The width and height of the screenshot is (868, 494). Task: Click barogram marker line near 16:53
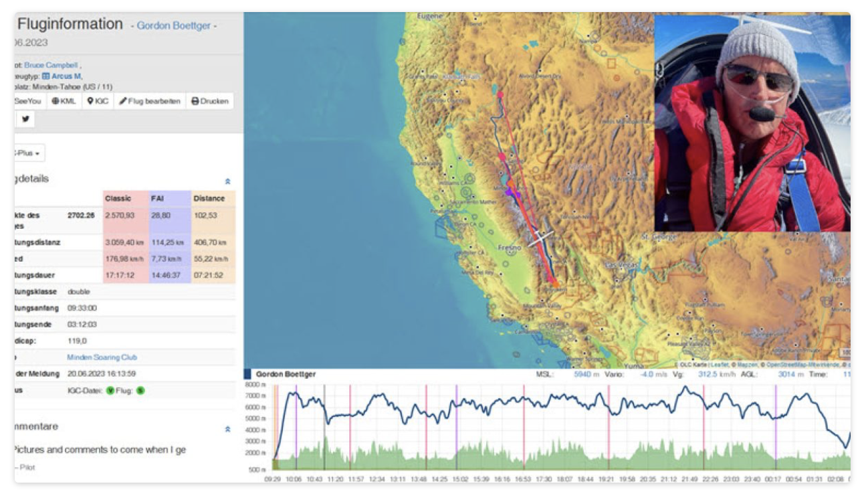click(x=524, y=427)
